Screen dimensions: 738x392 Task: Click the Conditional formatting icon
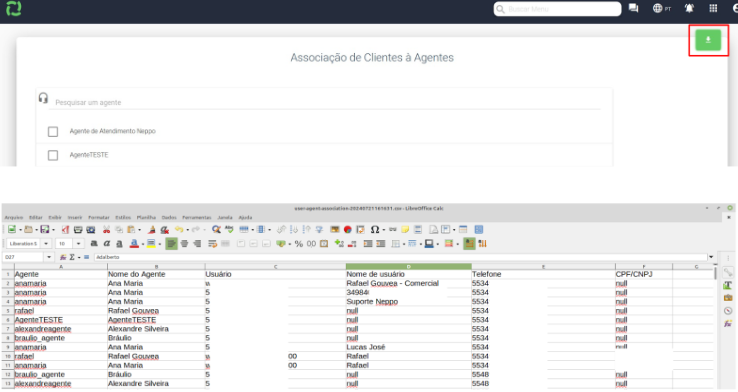coord(449,243)
